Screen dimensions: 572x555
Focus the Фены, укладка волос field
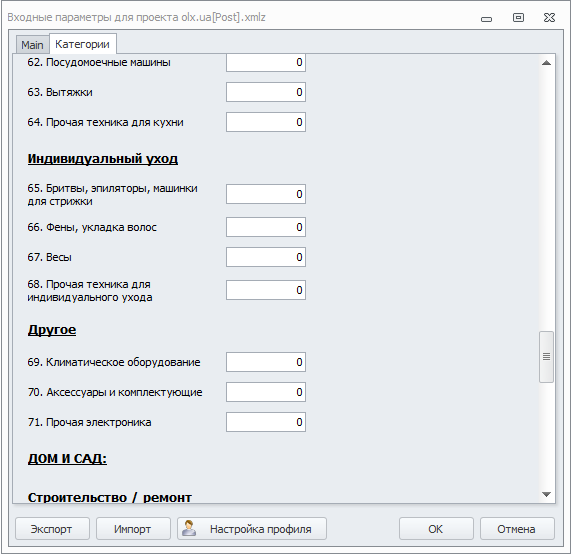266,227
